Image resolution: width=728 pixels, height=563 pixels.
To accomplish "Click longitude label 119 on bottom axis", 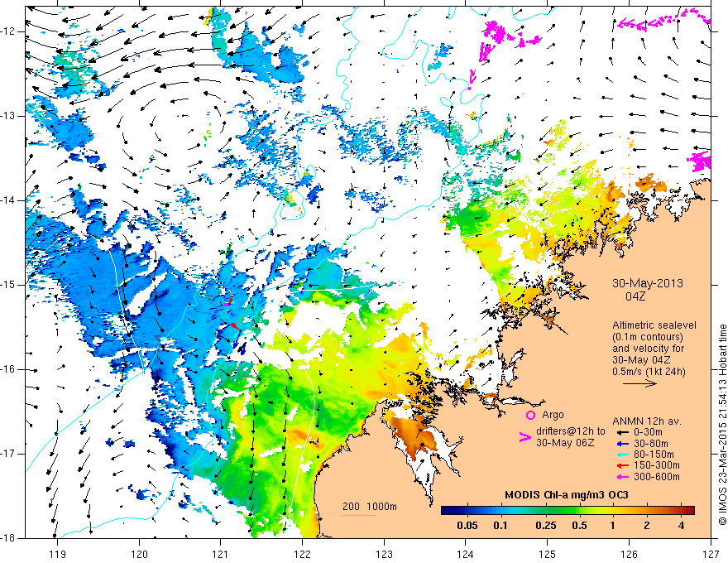I will pos(58,554).
